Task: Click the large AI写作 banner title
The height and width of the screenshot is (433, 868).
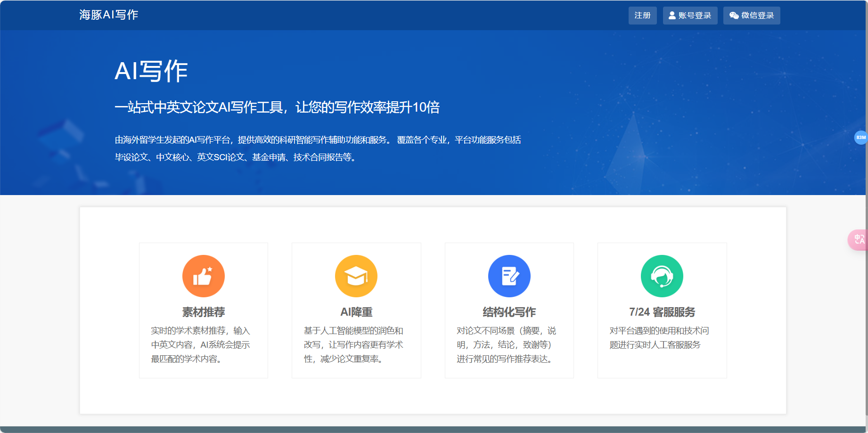Action: pyautogui.click(x=151, y=71)
